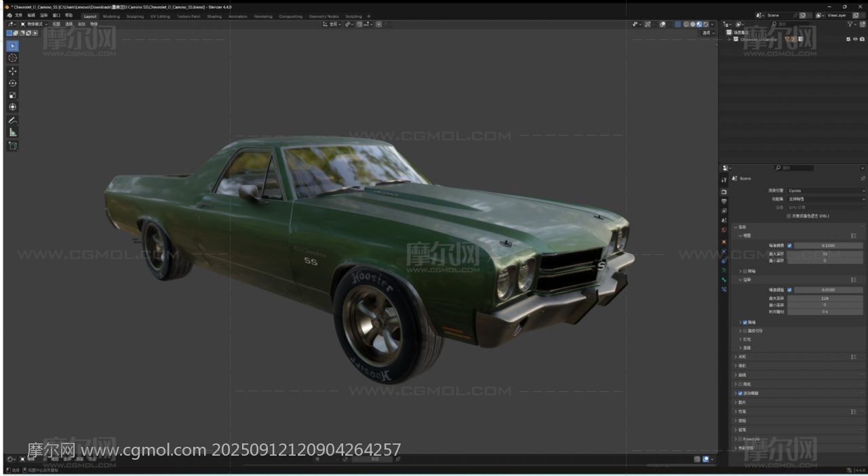The image size is (868, 476).
Task: Switch viewport to rendered shading
Action: (706, 24)
